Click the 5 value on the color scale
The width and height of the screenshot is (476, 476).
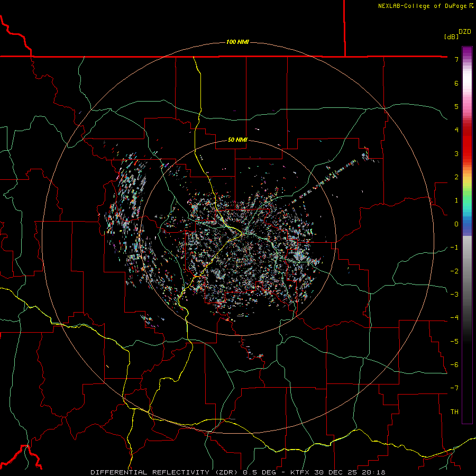[x=456, y=106]
